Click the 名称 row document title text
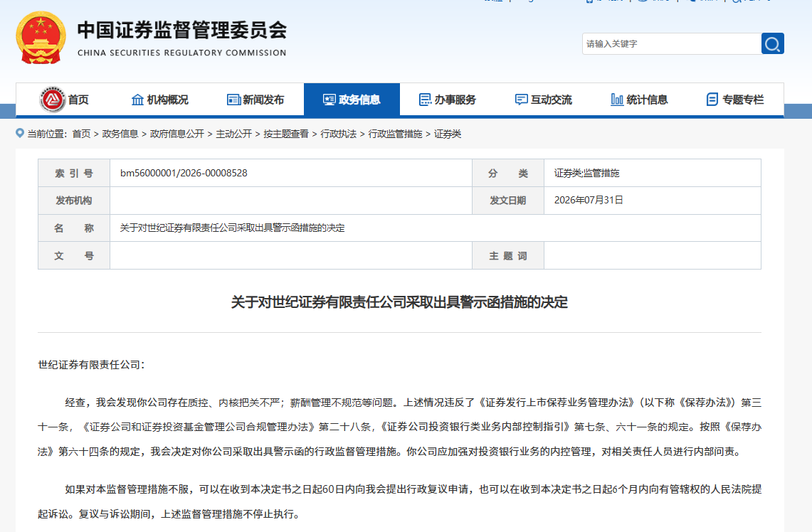This screenshot has height=532, width=812. pyautogui.click(x=233, y=228)
